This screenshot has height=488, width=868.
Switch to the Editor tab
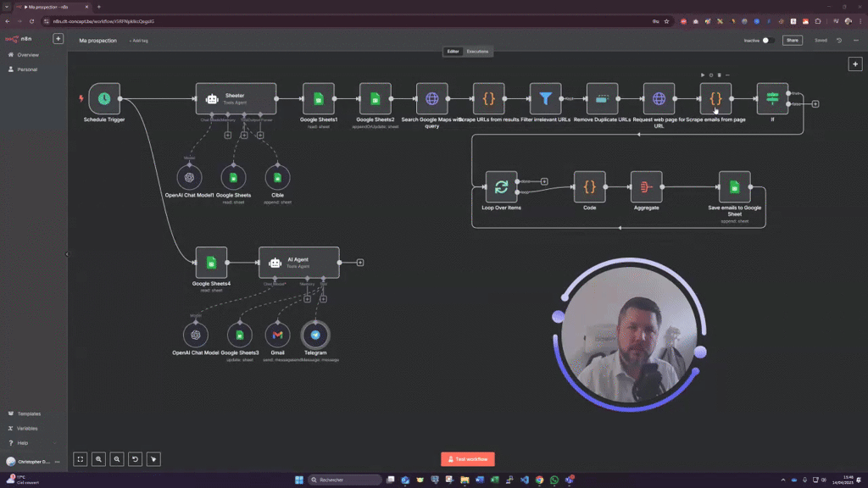pyautogui.click(x=453, y=52)
